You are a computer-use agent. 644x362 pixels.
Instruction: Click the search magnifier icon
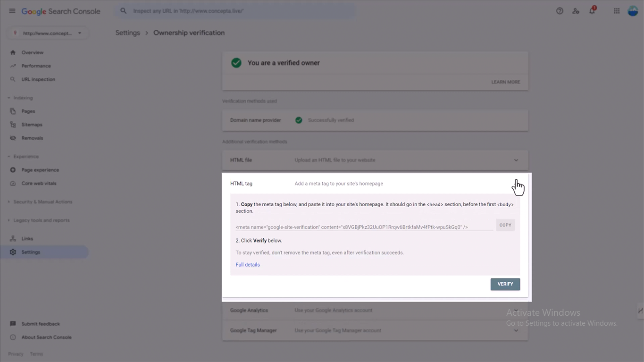124,11
